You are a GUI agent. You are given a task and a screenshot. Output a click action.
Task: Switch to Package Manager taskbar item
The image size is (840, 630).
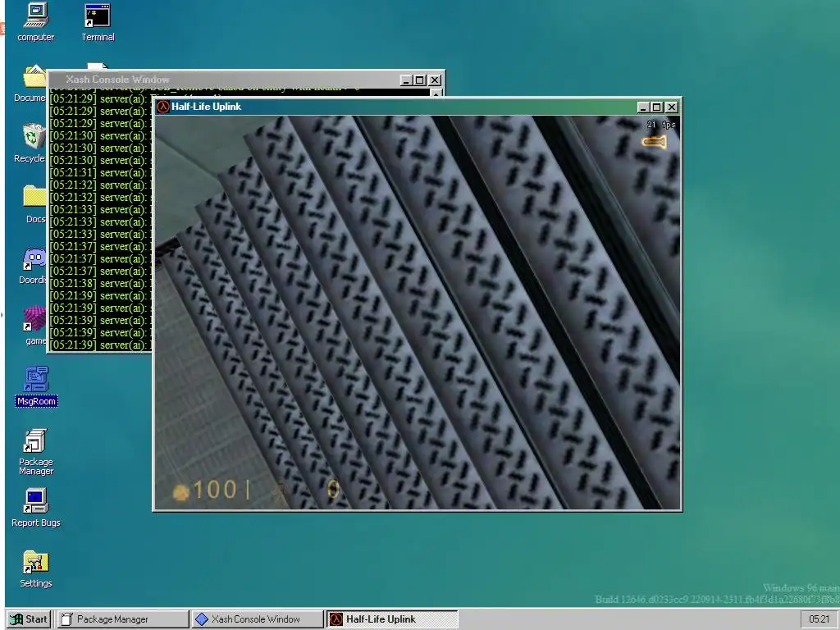click(123, 619)
